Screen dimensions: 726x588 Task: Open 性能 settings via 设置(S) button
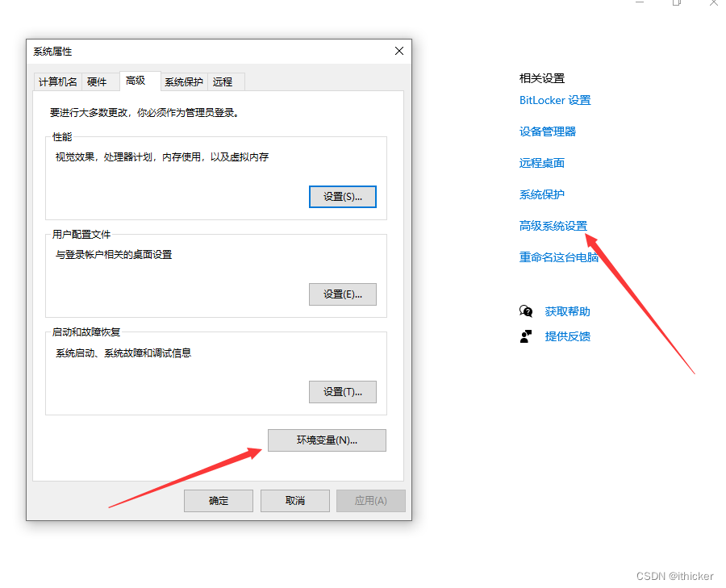point(342,196)
